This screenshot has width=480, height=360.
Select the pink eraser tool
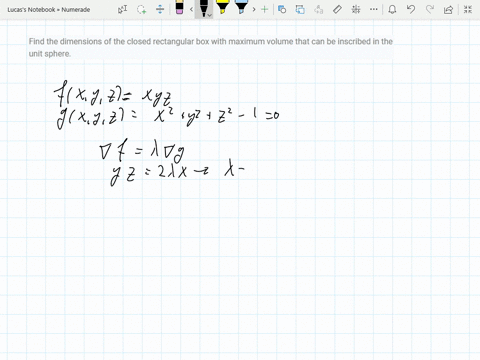(179, 7)
